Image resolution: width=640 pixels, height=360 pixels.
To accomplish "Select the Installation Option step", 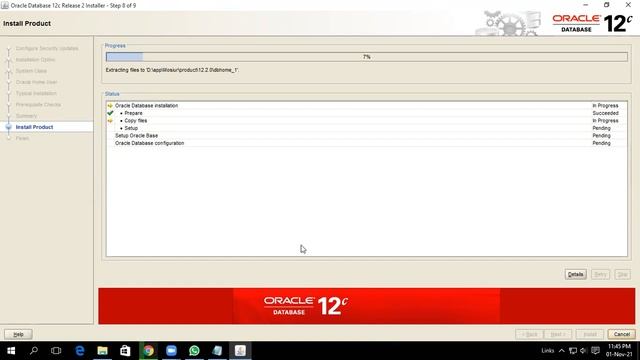I will click(x=35, y=60).
